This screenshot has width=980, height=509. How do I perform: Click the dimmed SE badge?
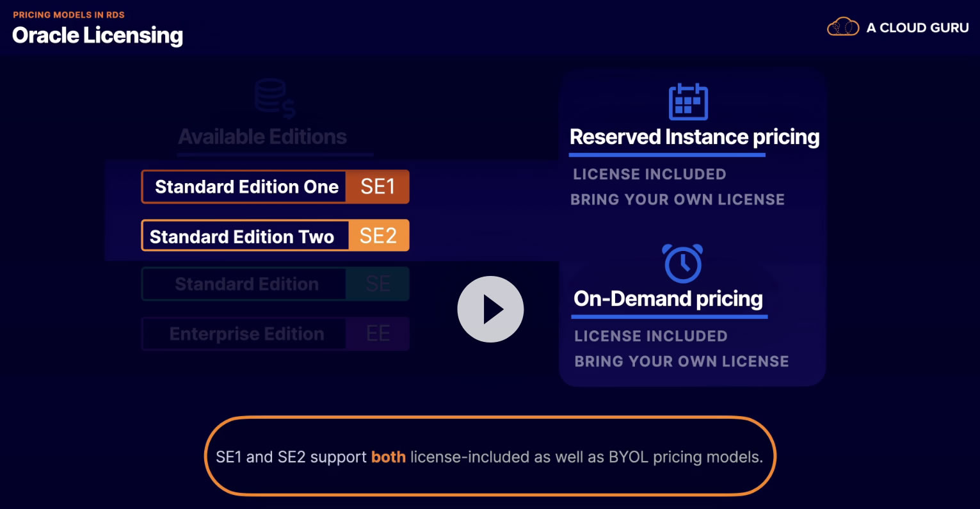click(x=378, y=284)
